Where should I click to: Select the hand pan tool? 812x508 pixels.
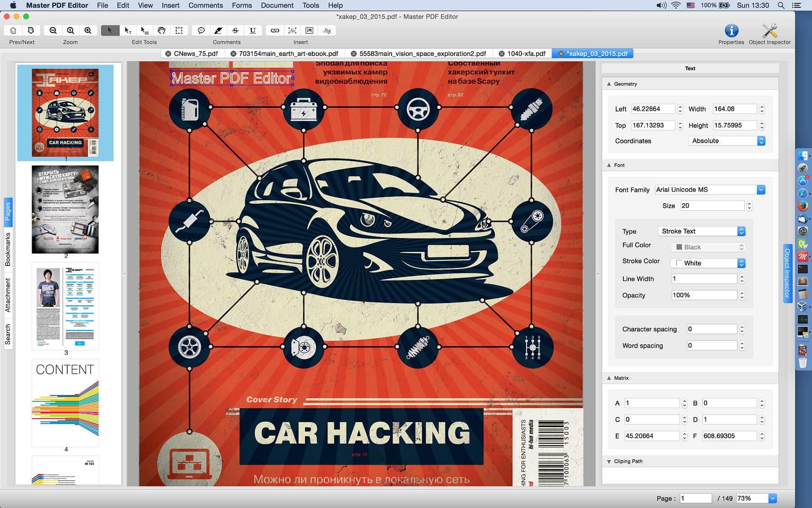point(161,30)
